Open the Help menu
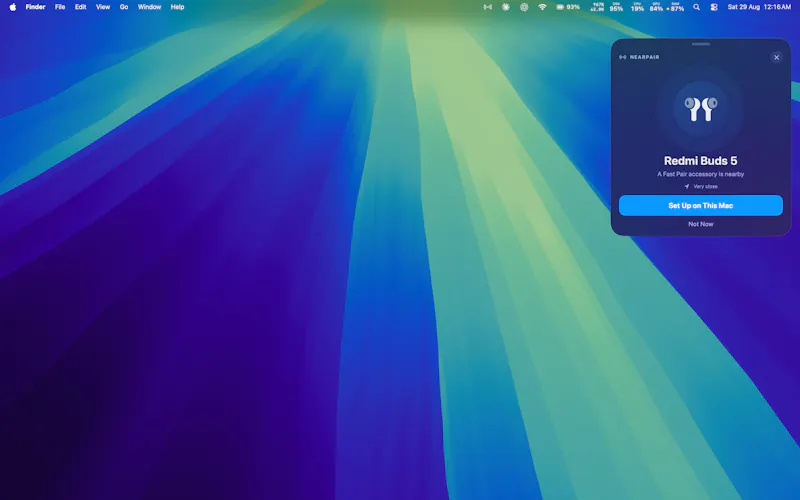 click(177, 7)
